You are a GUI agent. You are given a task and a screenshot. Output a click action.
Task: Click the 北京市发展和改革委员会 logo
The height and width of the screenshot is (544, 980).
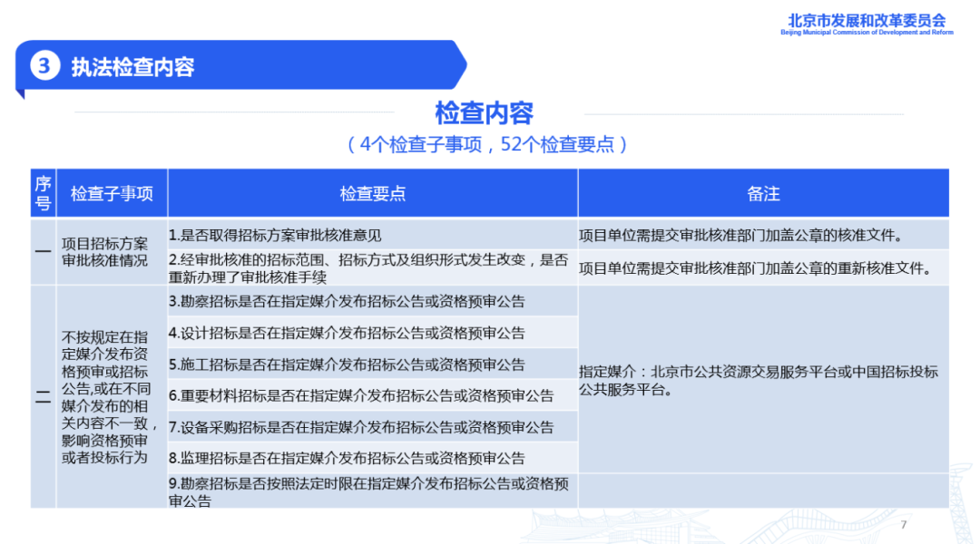click(867, 24)
